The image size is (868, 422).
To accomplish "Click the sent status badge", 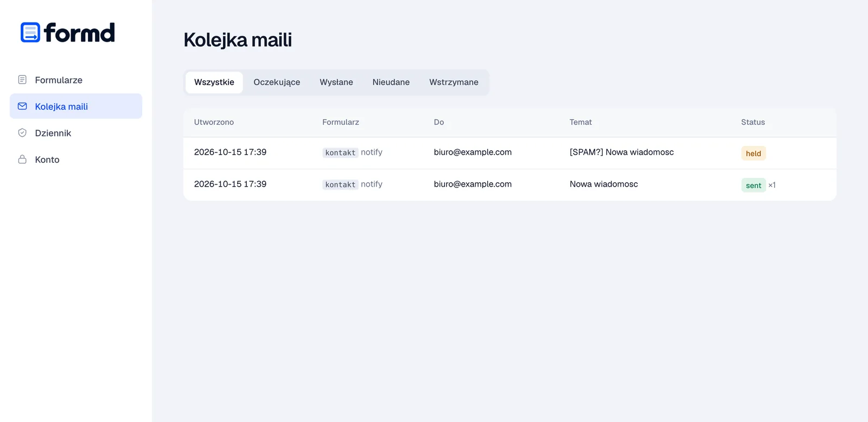I will tap(754, 186).
